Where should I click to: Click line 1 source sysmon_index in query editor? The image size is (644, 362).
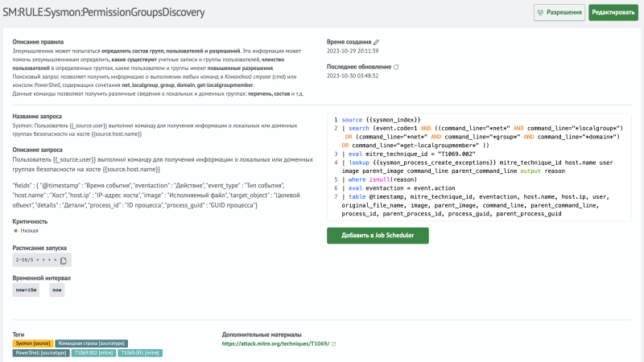pyautogui.click(x=381, y=120)
